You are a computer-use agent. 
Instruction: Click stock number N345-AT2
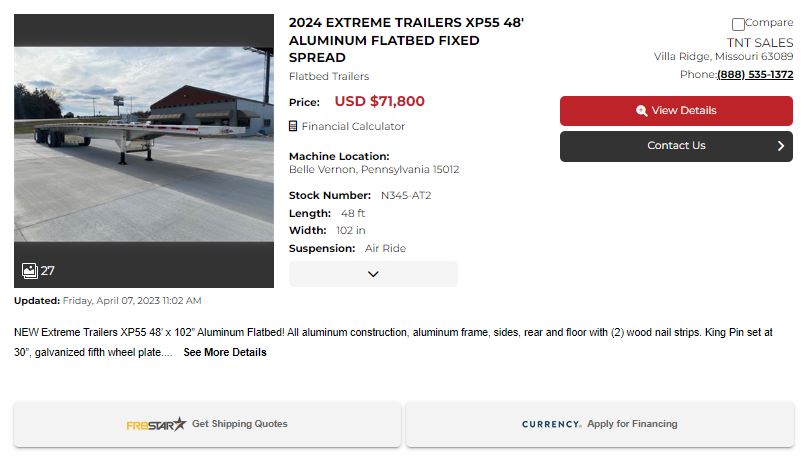pos(406,196)
